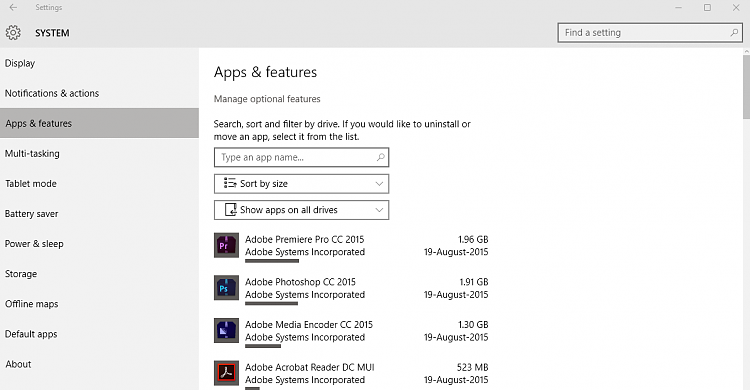750x390 pixels.
Task: Click the magnifier in Find a setting
Action: pos(734,33)
